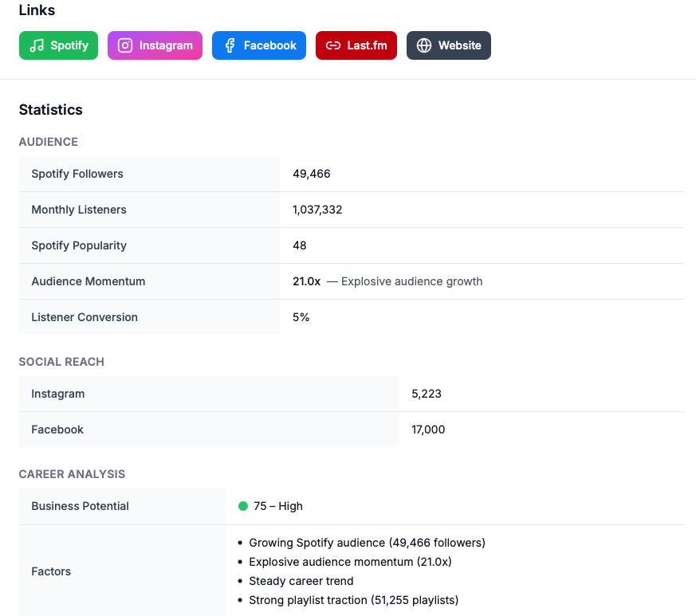Click the Instagram follower count 5,223
The height and width of the screenshot is (616, 696).
(427, 394)
